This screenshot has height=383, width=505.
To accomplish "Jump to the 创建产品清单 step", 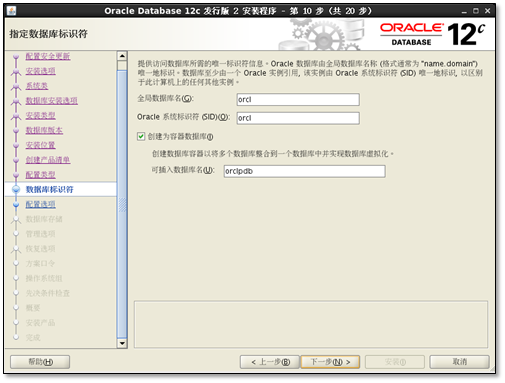I will point(48,160).
